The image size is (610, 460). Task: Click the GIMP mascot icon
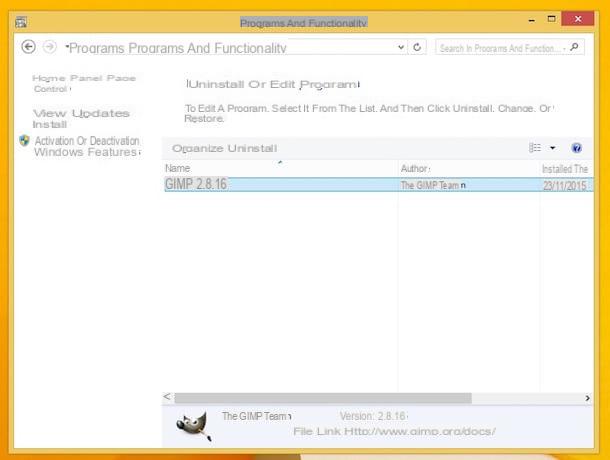click(193, 426)
